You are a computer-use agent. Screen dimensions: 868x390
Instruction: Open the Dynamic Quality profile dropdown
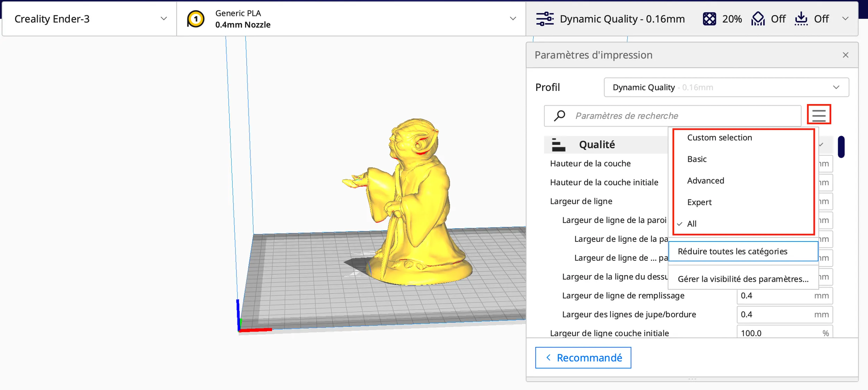726,87
